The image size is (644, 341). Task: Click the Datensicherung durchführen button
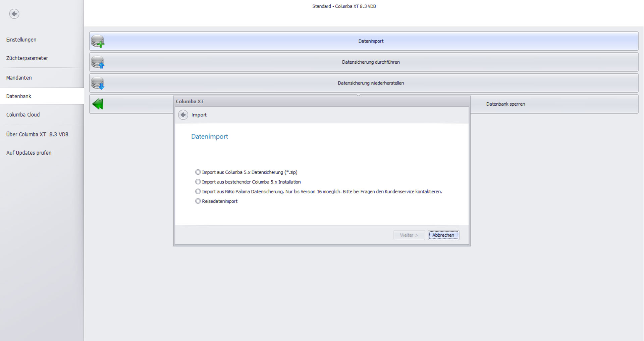371,62
